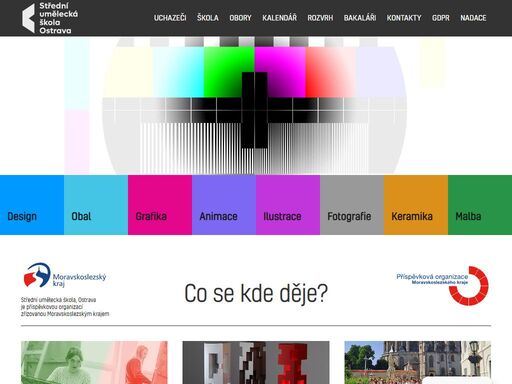This screenshot has width=512, height=384.
Task: Select the orange Keramika tile
Action: pos(416,205)
